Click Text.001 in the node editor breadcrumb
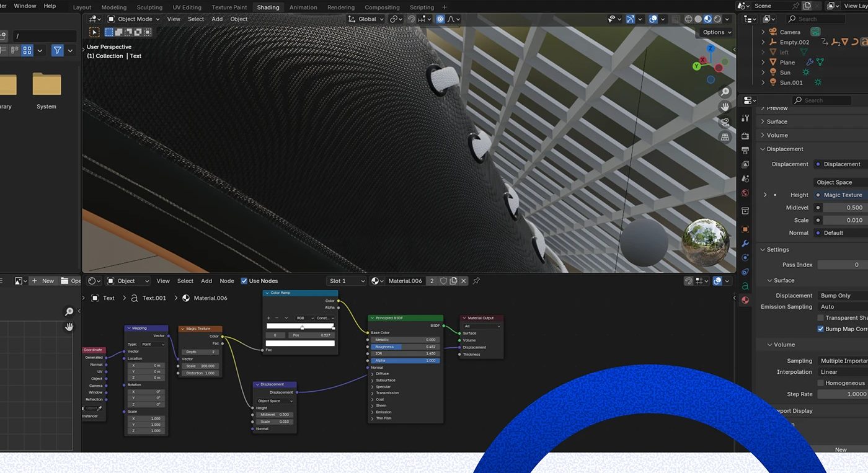The height and width of the screenshot is (473, 868). tap(154, 298)
